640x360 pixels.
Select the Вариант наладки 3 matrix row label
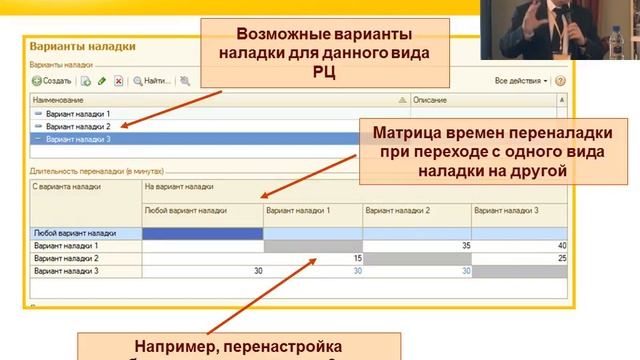(x=86, y=271)
